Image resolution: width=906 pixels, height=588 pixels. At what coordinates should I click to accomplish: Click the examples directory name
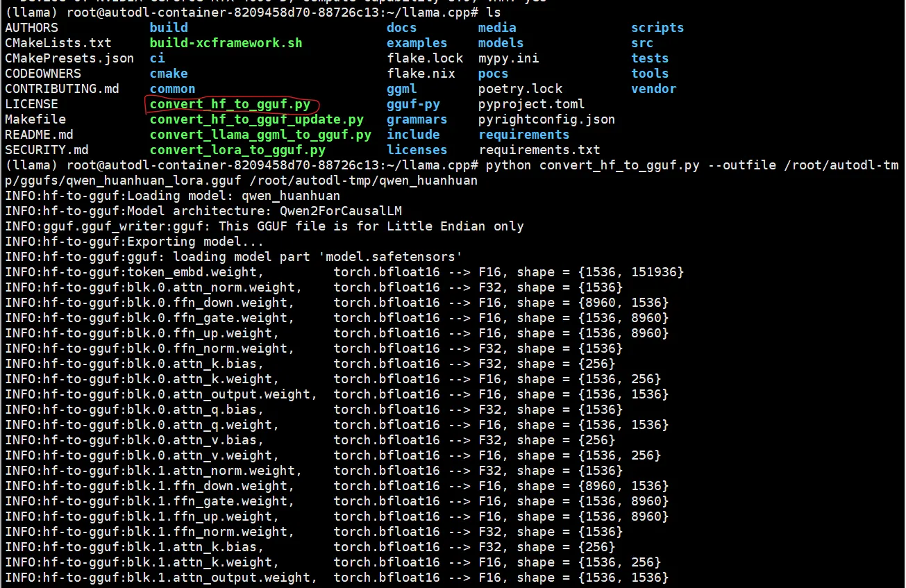[x=417, y=43]
